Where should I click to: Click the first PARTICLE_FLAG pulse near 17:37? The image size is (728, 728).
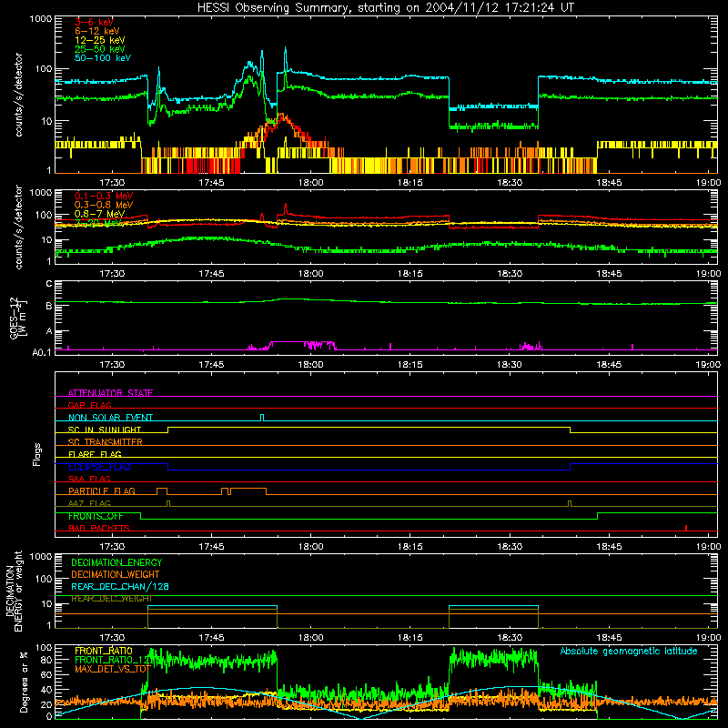click(162, 491)
